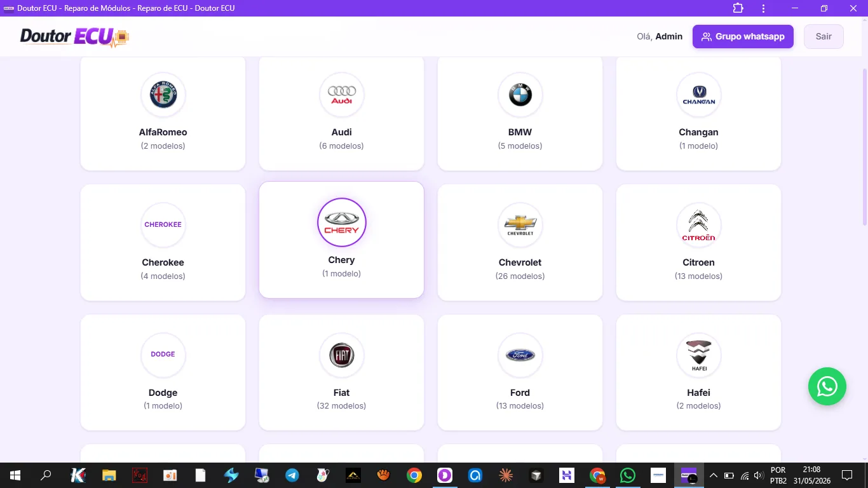Viewport: 868px width, 488px height.
Task: Open the floating WhatsApp chat button
Action: coord(827,386)
